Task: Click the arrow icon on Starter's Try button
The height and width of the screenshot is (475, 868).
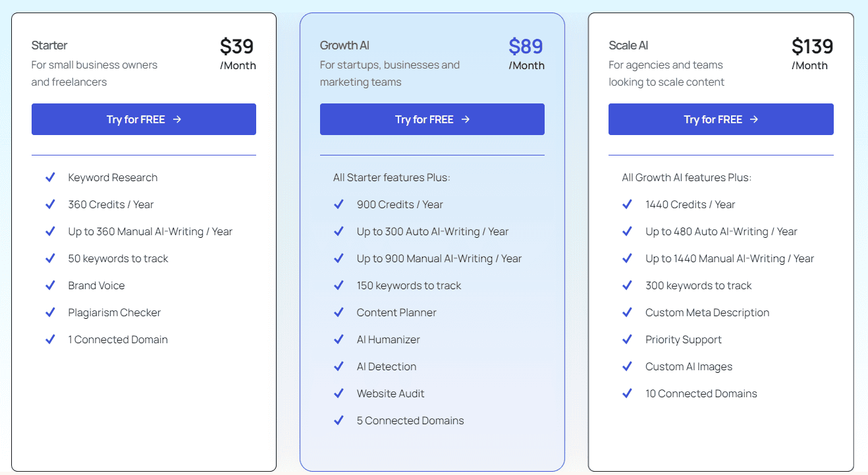Action: pos(176,119)
